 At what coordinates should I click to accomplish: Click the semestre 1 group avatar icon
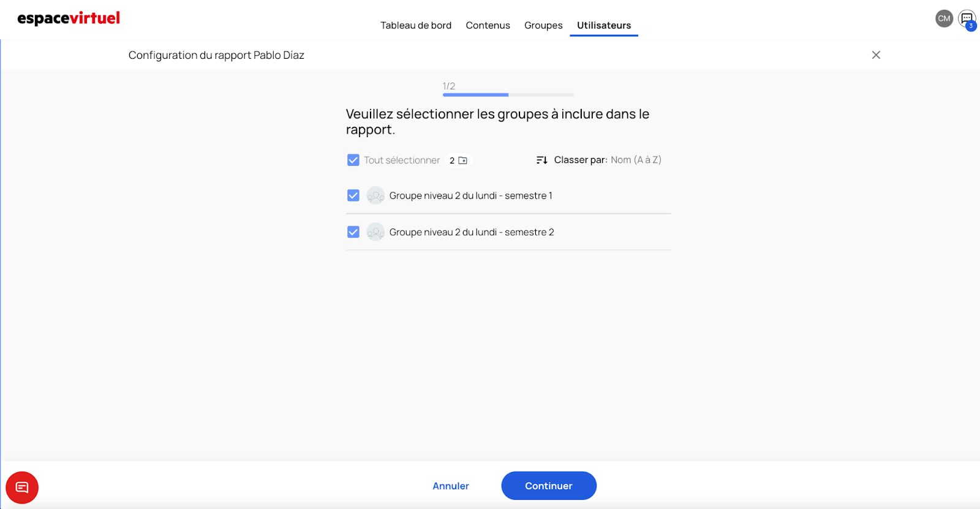375,196
